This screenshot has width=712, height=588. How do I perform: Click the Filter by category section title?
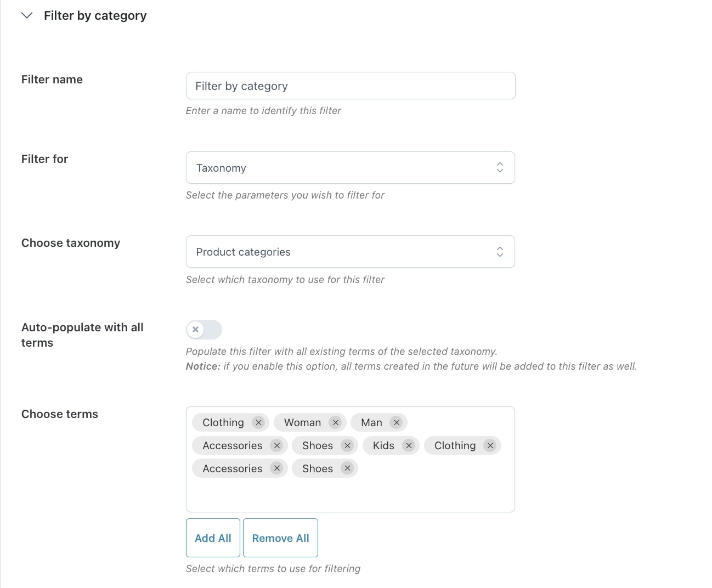tap(95, 15)
